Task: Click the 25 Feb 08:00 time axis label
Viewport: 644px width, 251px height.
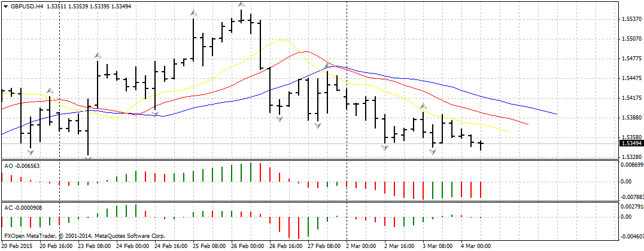Action: point(209,246)
